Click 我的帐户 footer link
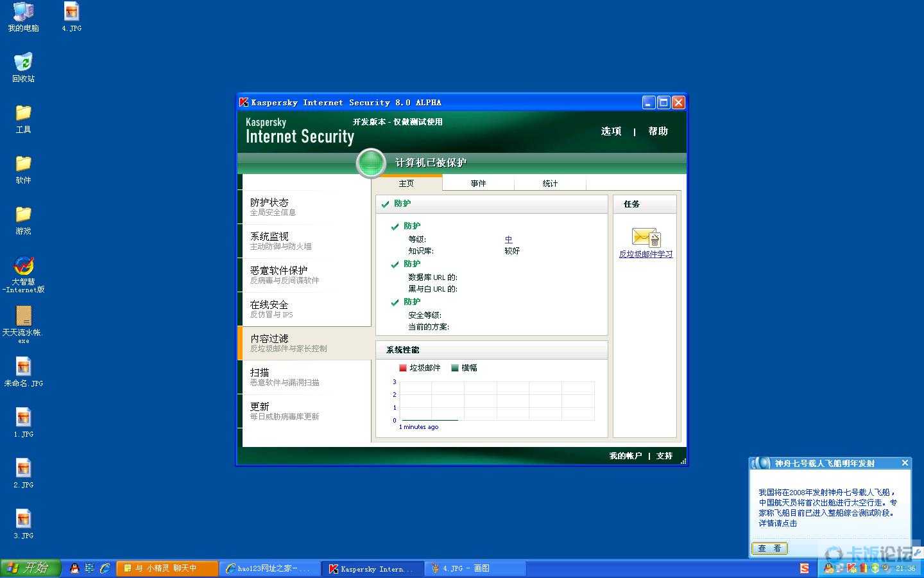The width and height of the screenshot is (924, 578). pyautogui.click(x=626, y=456)
